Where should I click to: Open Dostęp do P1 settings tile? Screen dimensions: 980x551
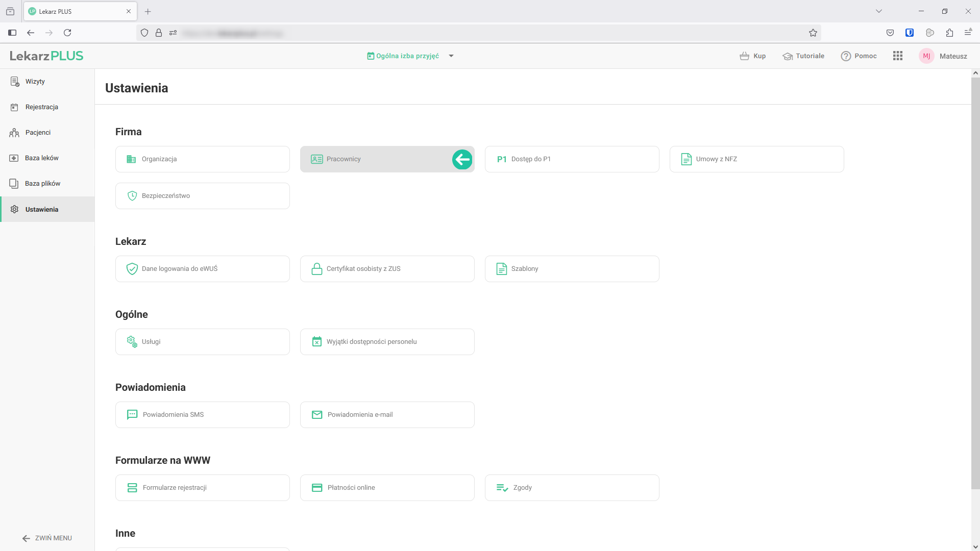[572, 159]
